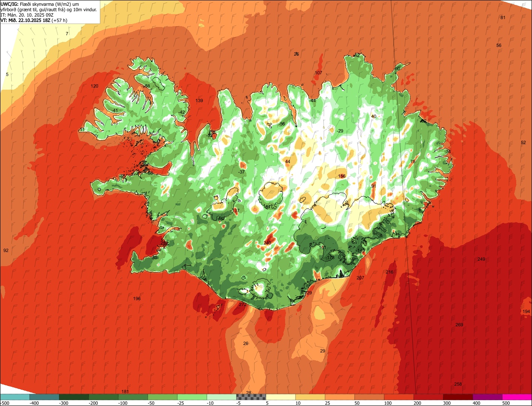Click the eastern value 75

coord(413,161)
